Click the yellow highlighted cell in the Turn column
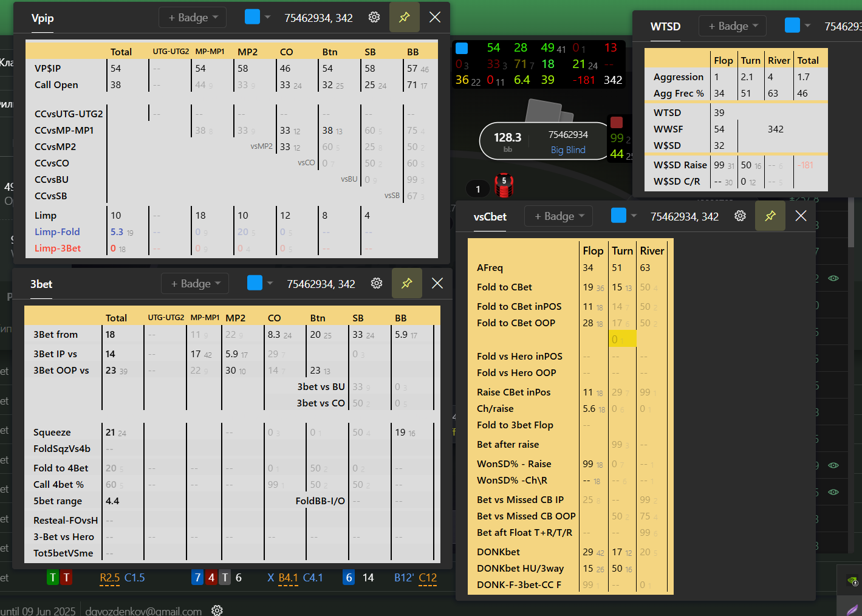Image resolution: width=862 pixels, height=616 pixels. (622, 339)
